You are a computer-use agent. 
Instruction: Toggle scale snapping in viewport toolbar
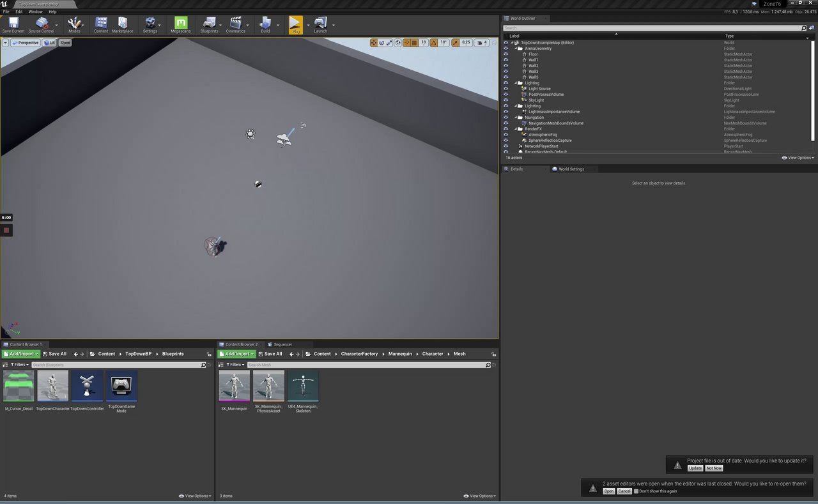point(456,43)
